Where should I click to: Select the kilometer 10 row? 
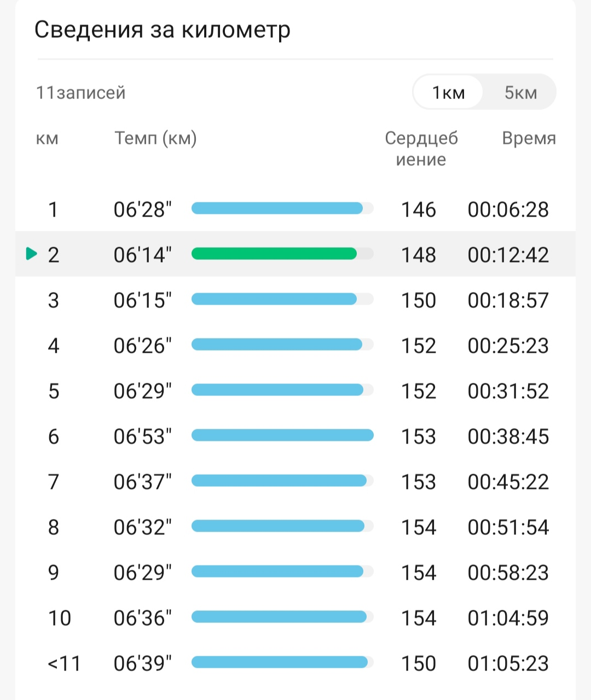click(296, 617)
